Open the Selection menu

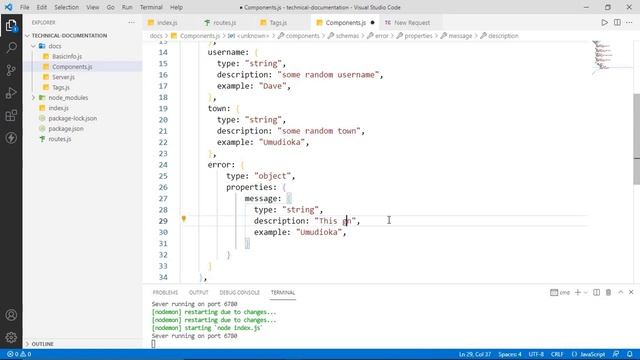(x=67, y=7)
